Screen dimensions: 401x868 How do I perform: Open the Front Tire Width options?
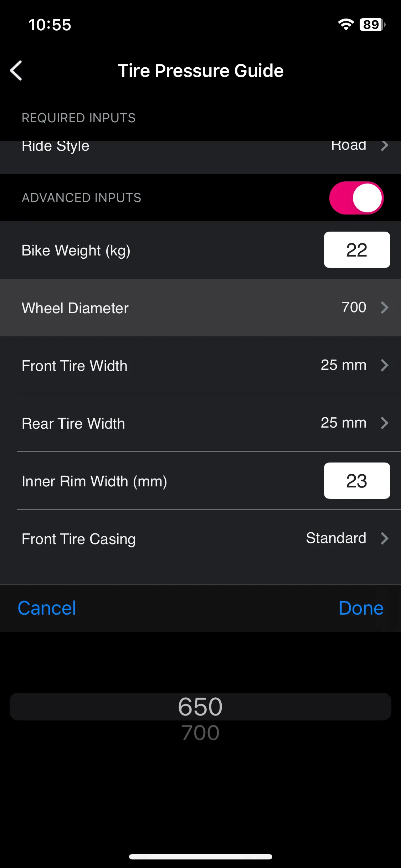point(200,365)
